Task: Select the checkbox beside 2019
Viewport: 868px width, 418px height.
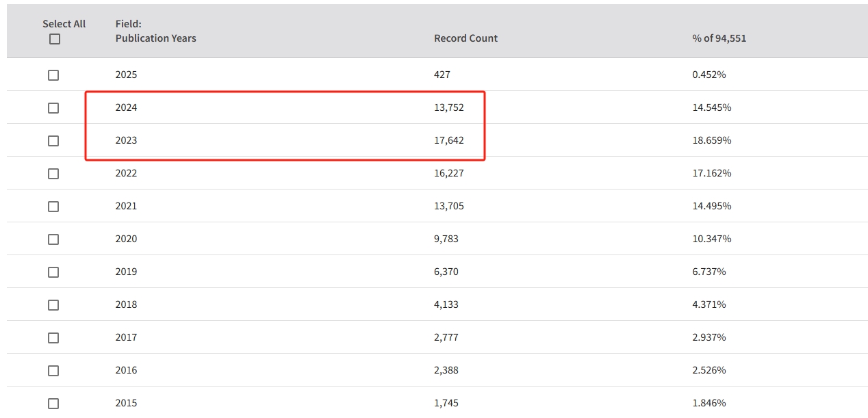Action: [53, 272]
